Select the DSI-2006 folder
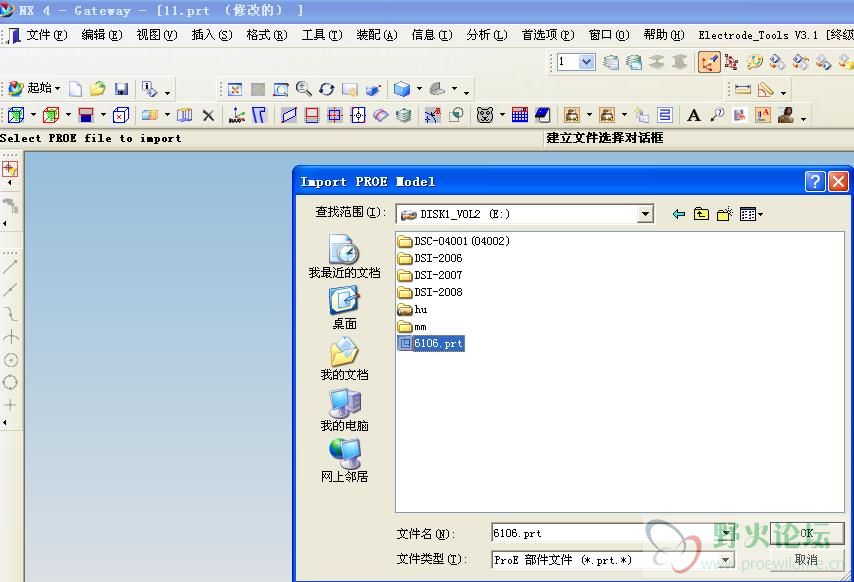Image resolution: width=854 pixels, height=582 pixels. (430, 258)
